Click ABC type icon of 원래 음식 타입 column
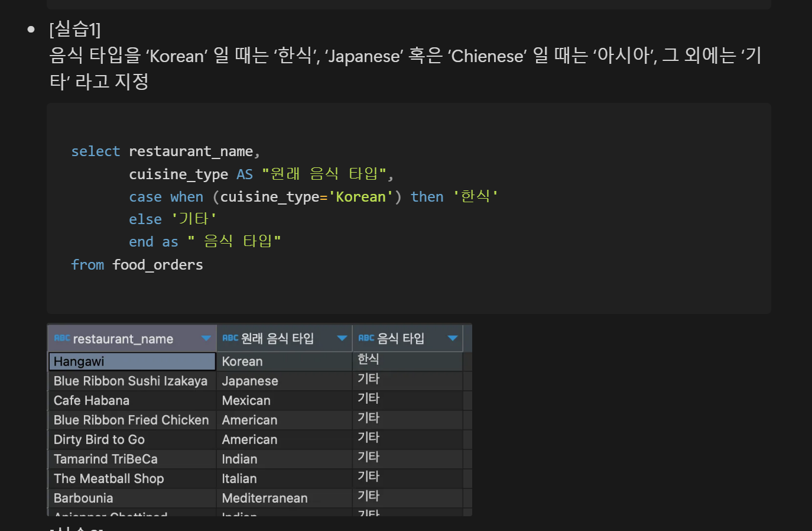Image resolution: width=812 pixels, height=531 pixels. click(x=230, y=338)
